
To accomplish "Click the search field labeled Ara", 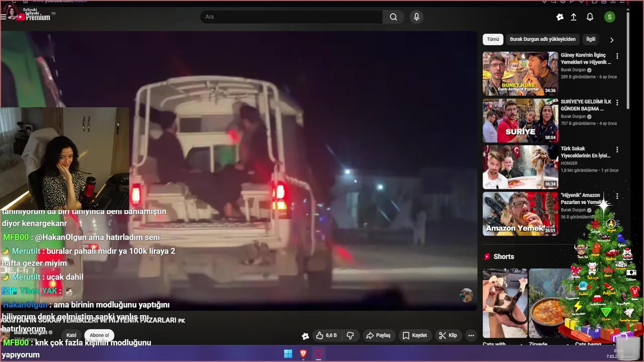I will pyautogui.click(x=291, y=17).
